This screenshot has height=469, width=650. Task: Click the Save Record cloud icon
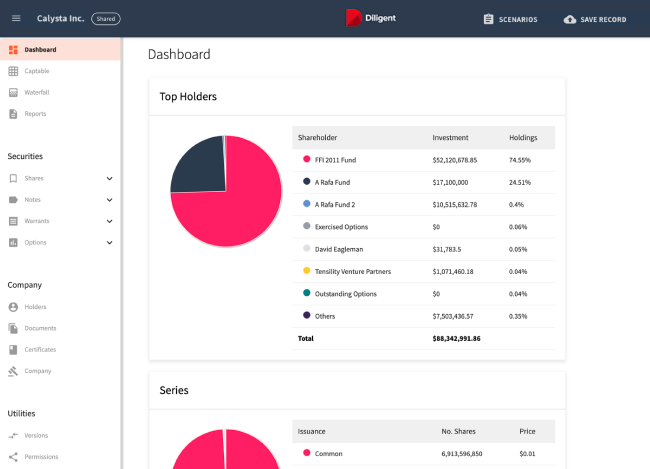[x=570, y=19]
